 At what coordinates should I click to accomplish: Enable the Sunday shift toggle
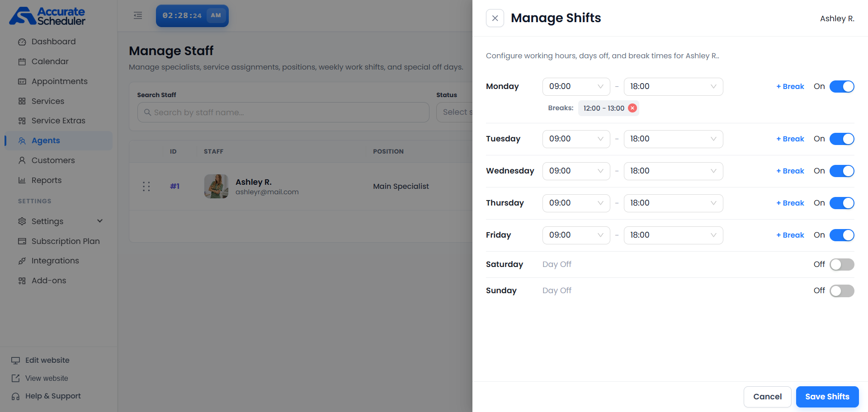[x=842, y=290]
